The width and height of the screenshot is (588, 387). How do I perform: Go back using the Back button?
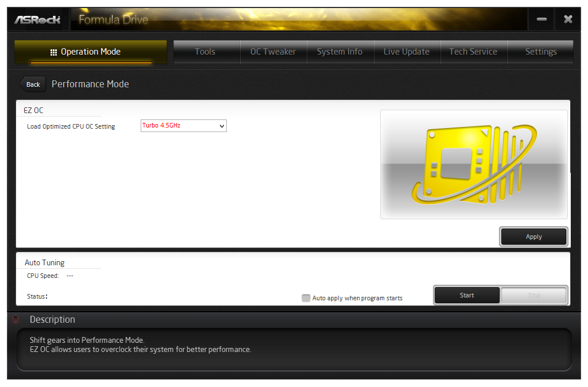click(33, 84)
